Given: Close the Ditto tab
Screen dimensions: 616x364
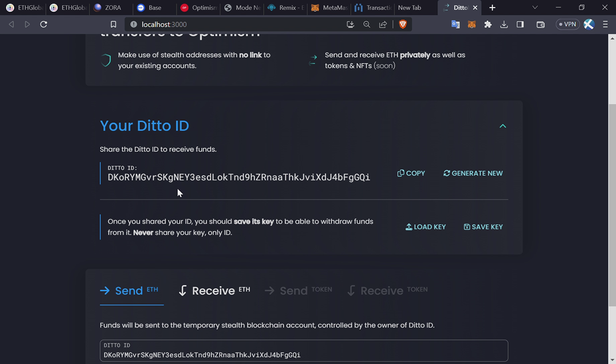Looking at the screenshot, I should [x=475, y=8].
